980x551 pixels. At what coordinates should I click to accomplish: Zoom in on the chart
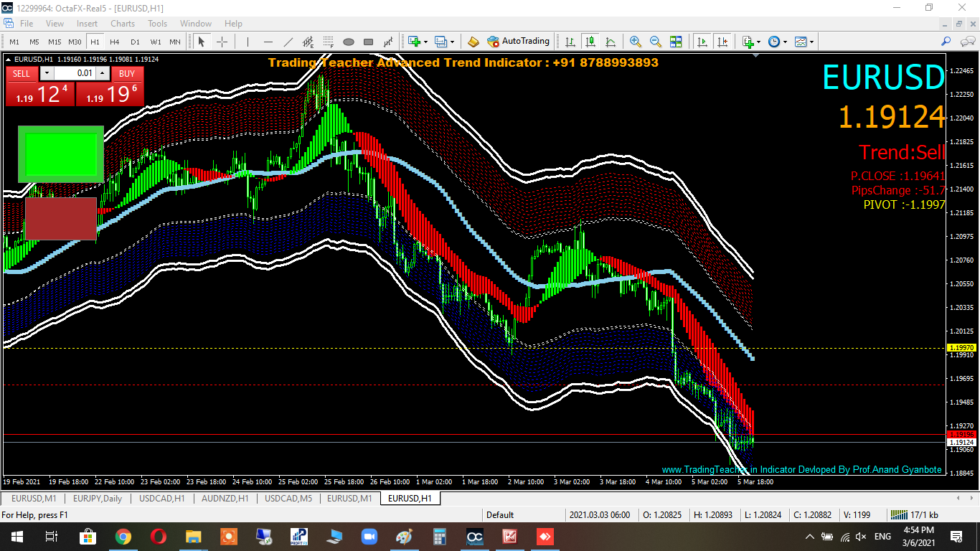635,42
